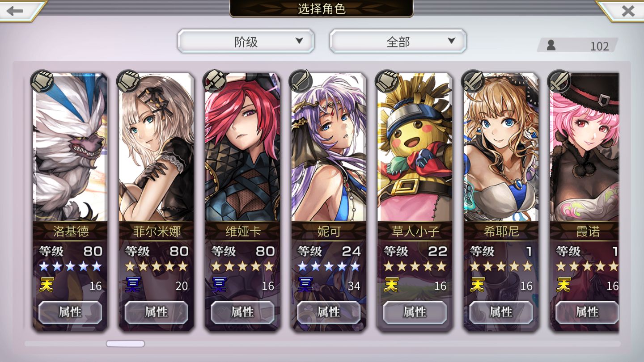Image resolution: width=644 pixels, height=362 pixels.
Task: Click the horizontal scrollbar thumb
Action: tap(125, 344)
